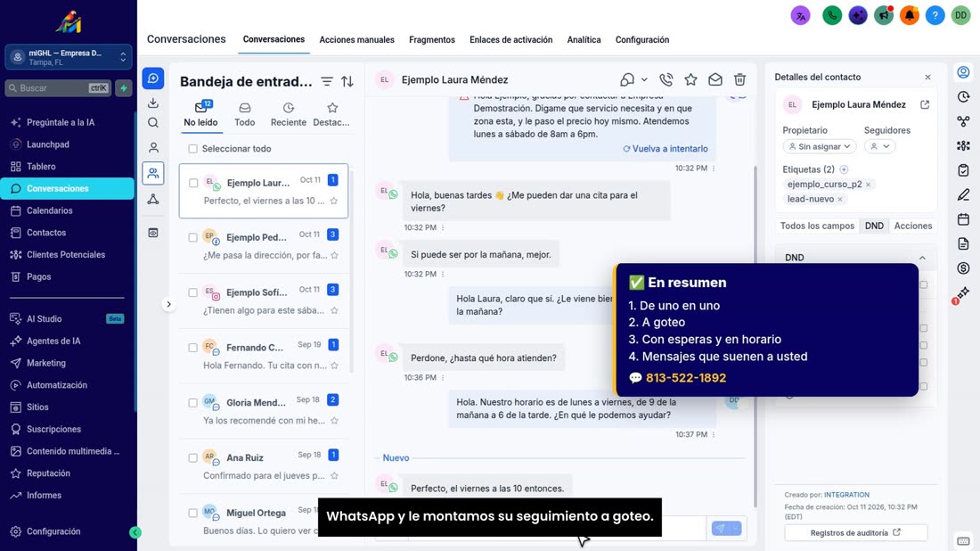Select the Ana Ruiz conversation checkbox
980x551 pixels.
click(192, 457)
